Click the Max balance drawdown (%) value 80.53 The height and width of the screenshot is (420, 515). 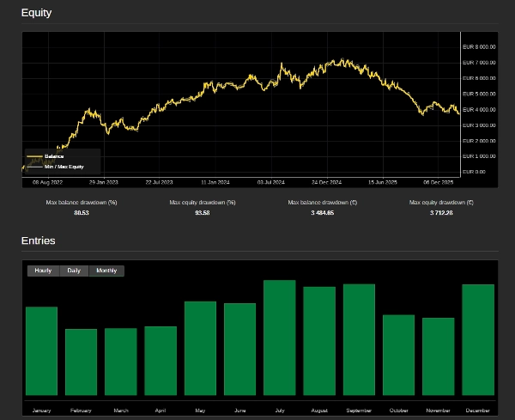(x=82, y=212)
